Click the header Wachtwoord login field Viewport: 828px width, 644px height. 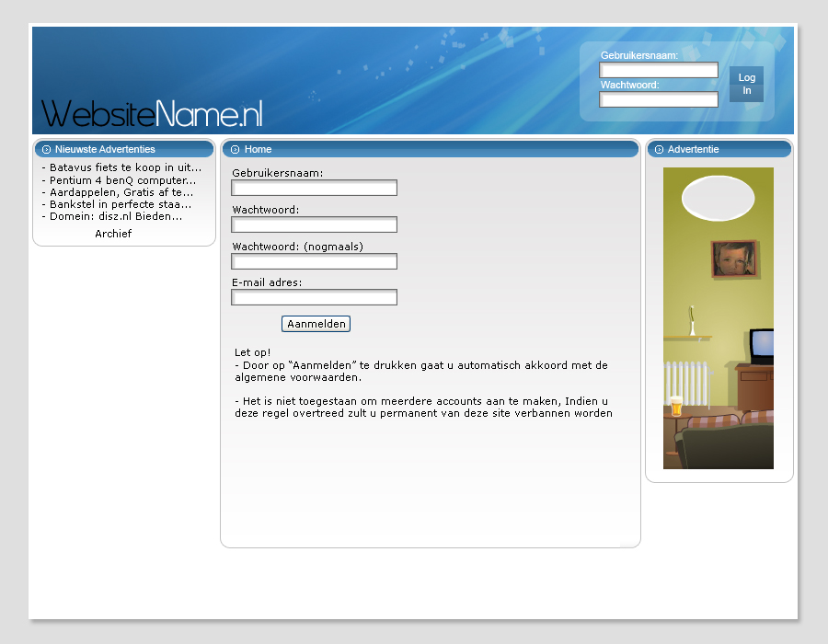(659, 99)
